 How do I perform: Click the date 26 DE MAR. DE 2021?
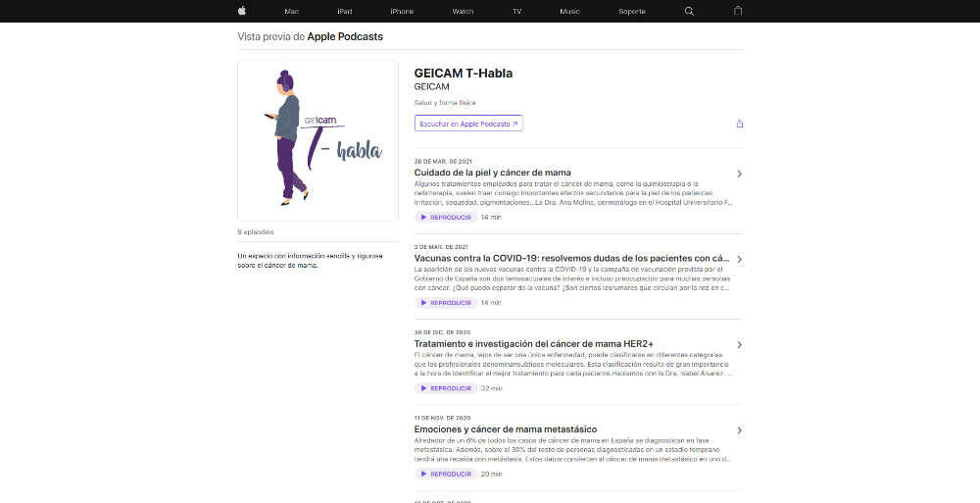pyautogui.click(x=443, y=162)
